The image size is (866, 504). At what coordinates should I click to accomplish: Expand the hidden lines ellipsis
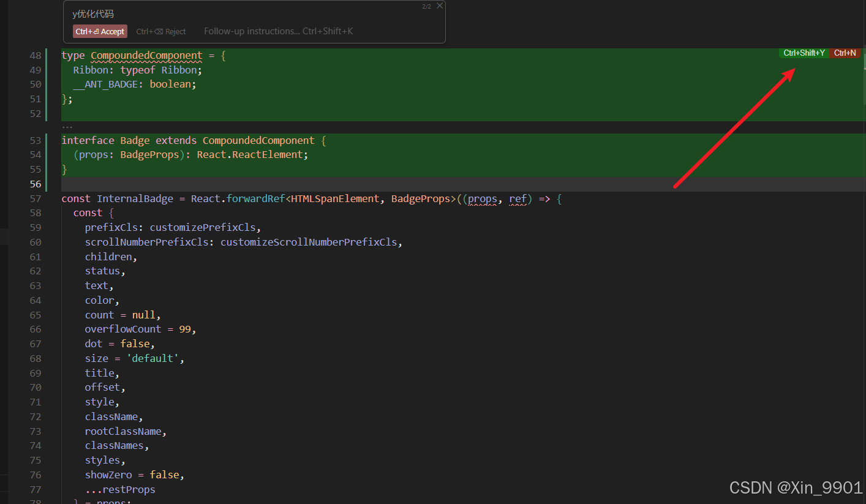pos(67,127)
